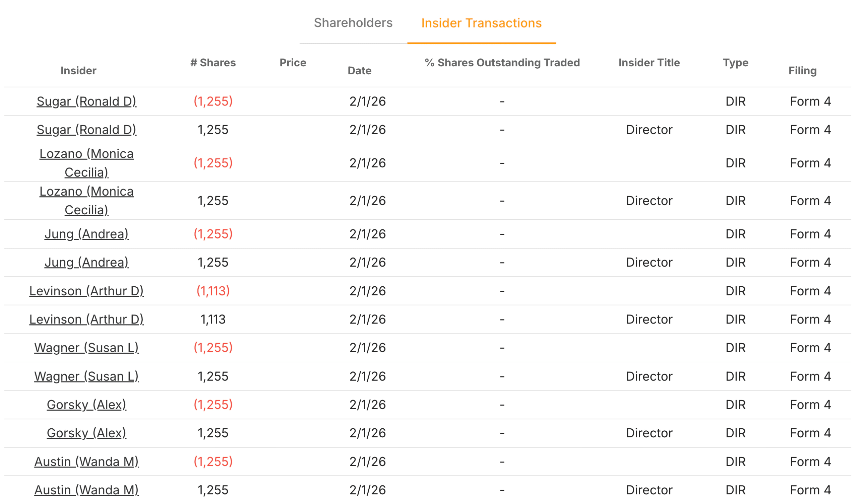The height and width of the screenshot is (504, 858).
Task: Open first Austin (Wanda M) insider link
Action: point(86,462)
